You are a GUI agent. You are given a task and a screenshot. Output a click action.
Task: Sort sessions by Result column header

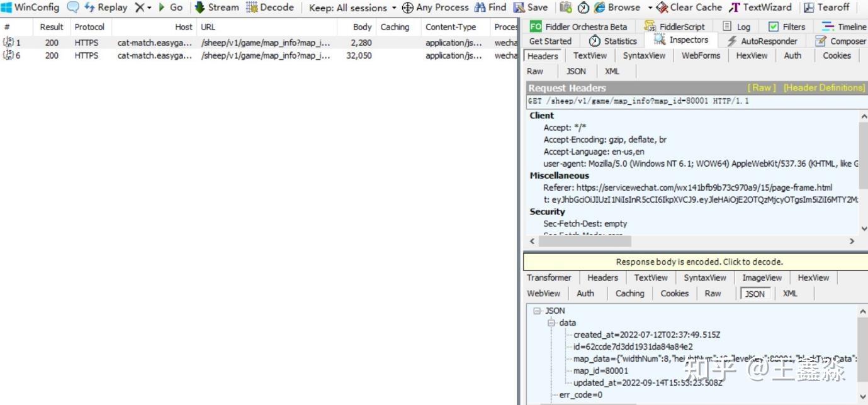click(x=52, y=27)
